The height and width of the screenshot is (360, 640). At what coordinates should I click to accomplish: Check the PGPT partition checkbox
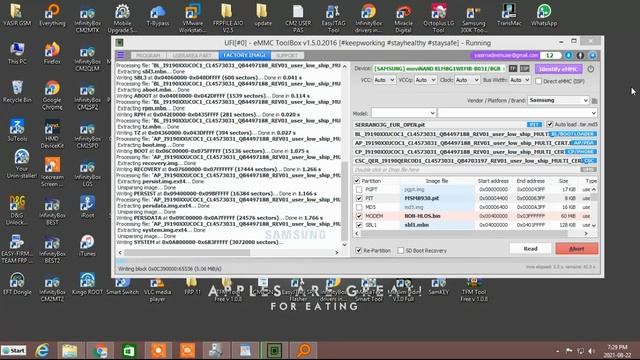[x=359, y=189]
